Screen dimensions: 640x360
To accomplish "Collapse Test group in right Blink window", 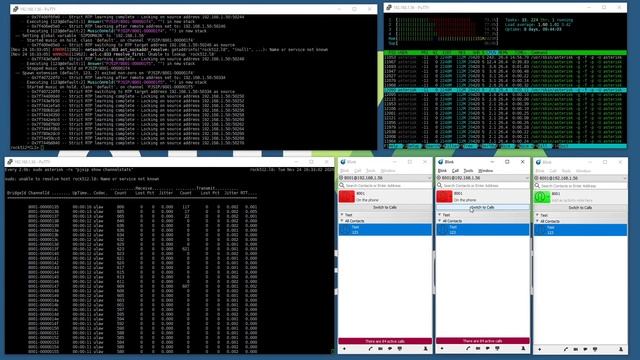I will [538, 215].
